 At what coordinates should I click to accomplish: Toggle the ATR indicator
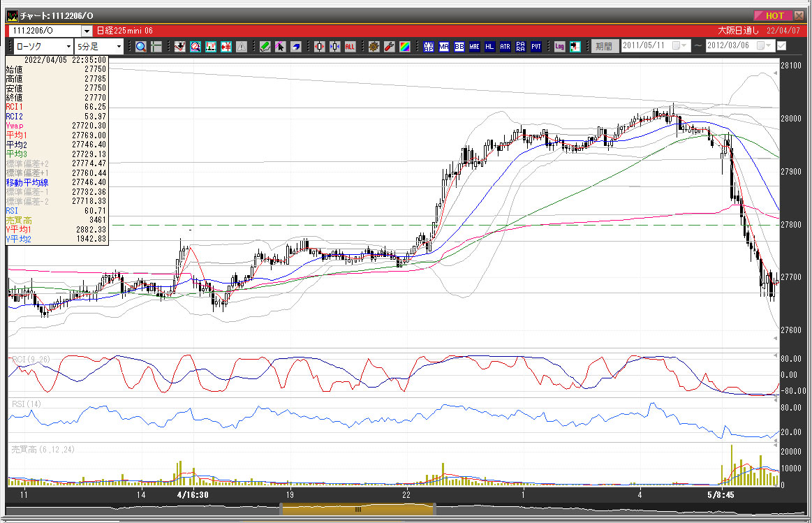click(x=505, y=47)
